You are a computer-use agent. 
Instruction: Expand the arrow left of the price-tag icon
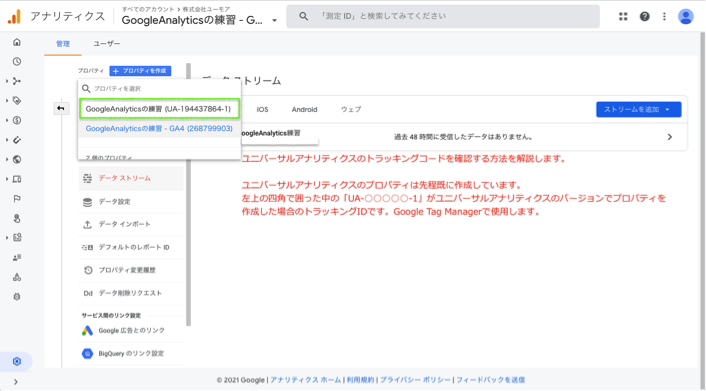7,101
